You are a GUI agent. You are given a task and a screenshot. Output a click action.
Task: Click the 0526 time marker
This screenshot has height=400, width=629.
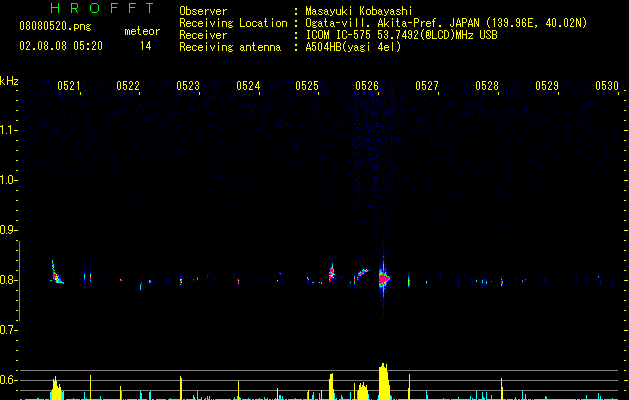point(367,86)
